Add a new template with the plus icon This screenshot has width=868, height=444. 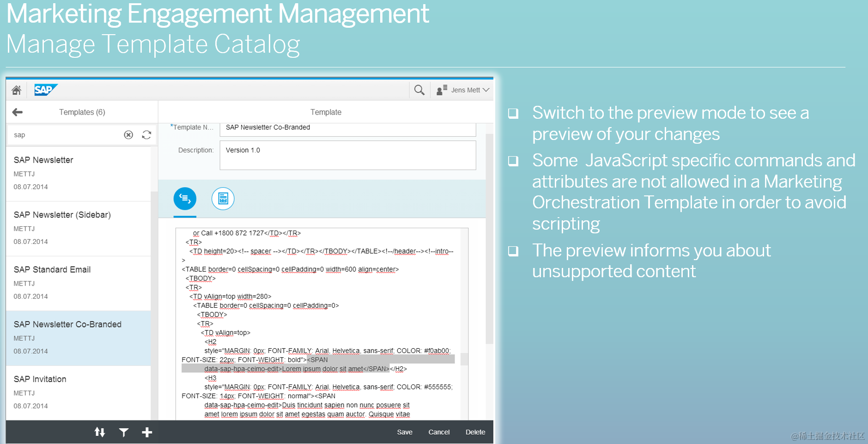[x=147, y=432]
